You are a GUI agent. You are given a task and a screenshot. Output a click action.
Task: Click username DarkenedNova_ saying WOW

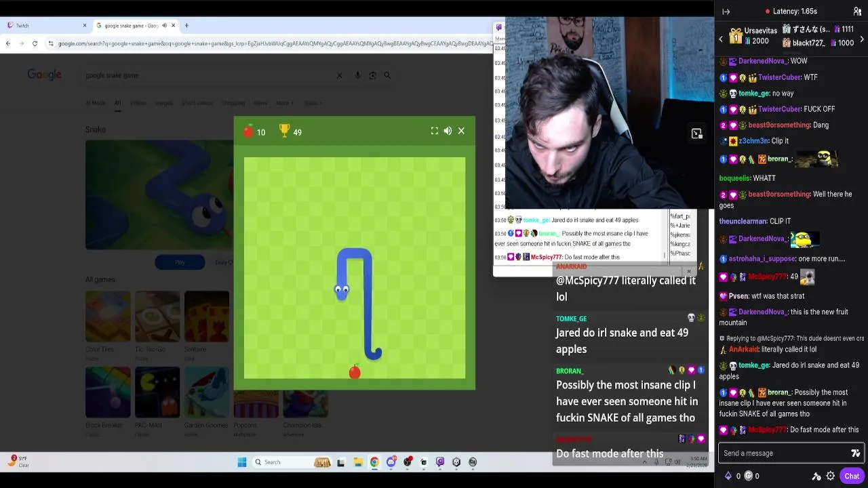click(x=763, y=61)
